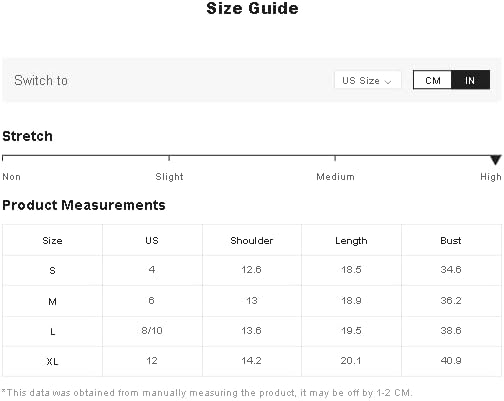Screen dimensions: 504x401
Task: Click the Slight tick on the stretch scale
Action: [x=169, y=158]
